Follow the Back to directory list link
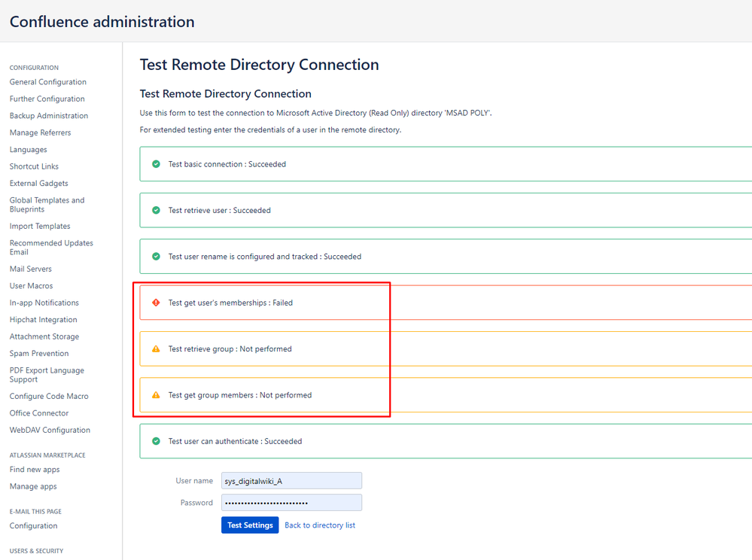The width and height of the screenshot is (752, 560). pos(320,525)
